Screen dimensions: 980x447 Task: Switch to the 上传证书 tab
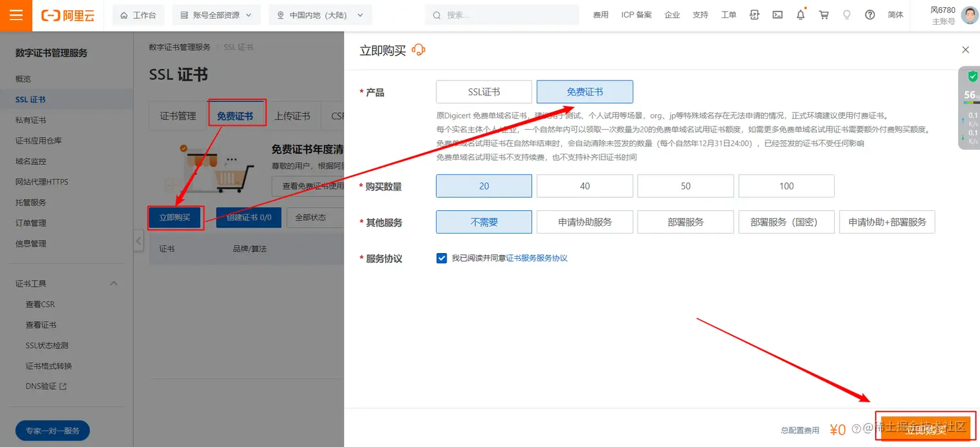click(292, 116)
